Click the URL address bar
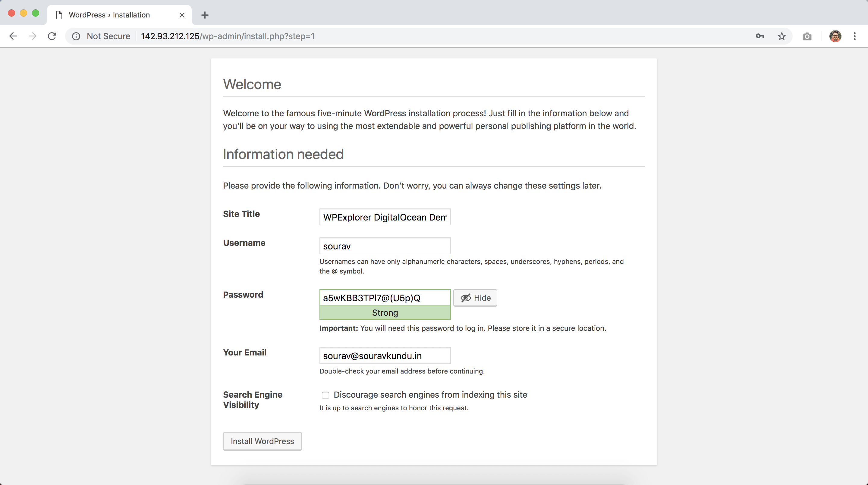 coord(404,36)
